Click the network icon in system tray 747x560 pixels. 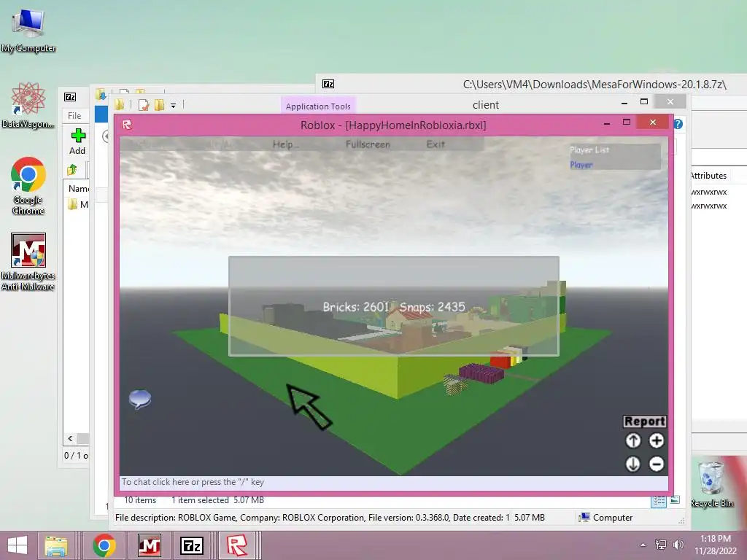661,544
